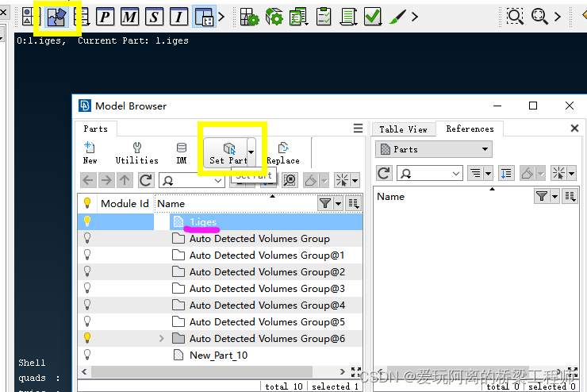Toggle visibility bulb for New_Part_10
The height and width of the screenshot is (392, 587).
[x=87, y=355]
